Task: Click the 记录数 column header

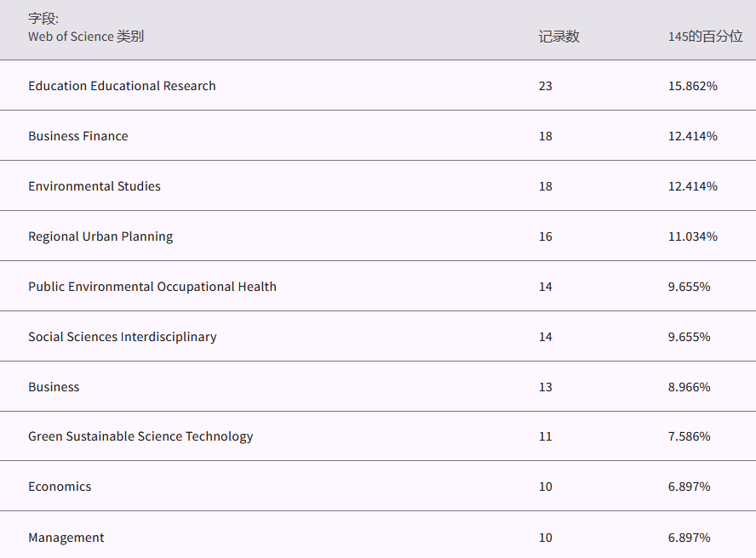Action: pos(558,37)
